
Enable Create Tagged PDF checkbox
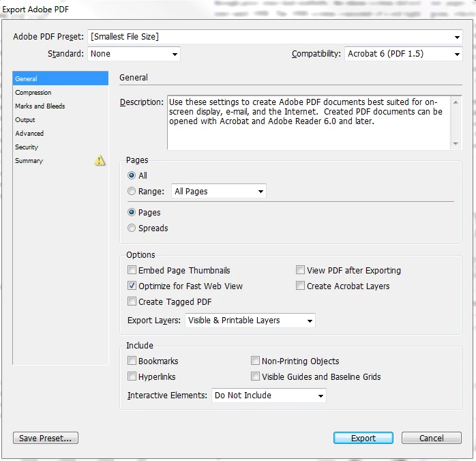(132, 301)
